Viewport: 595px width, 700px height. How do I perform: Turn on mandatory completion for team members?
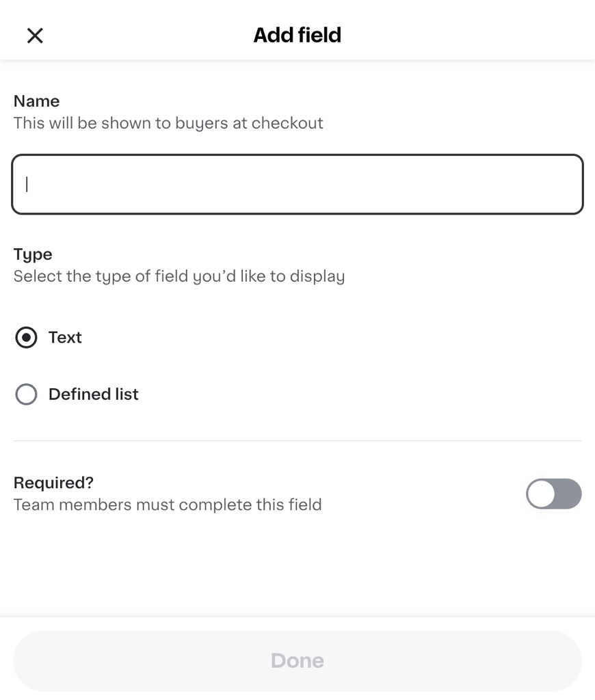click(x=553, y=494)
